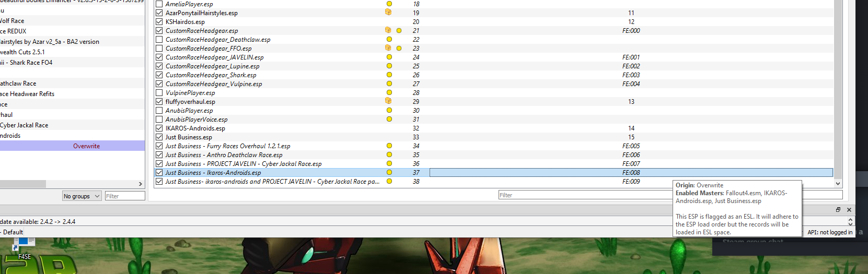This screenshot has width=868, height=274.
Task: Click the mod list scroll right arrow
Action: (140, 184)
